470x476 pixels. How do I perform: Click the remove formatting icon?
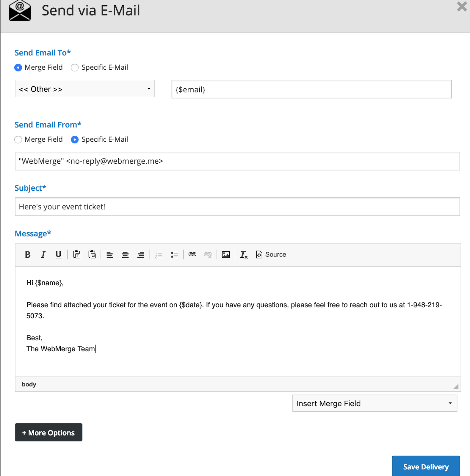click(244, 255)
